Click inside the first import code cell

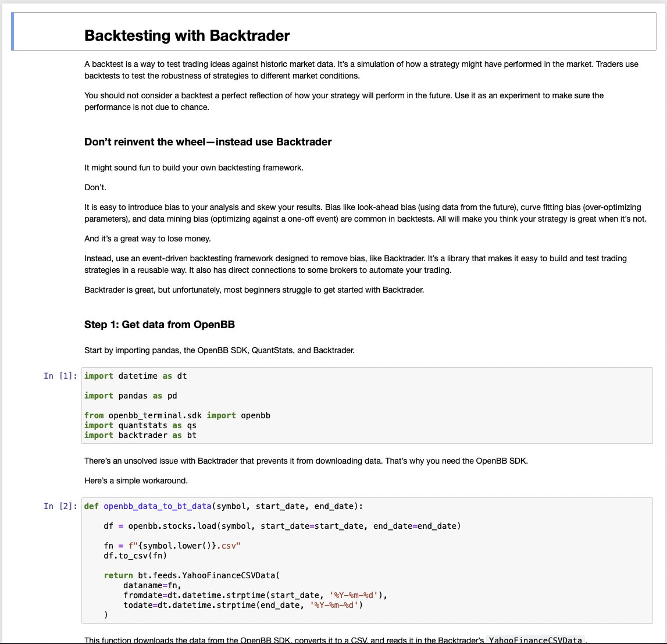(233, 404)
